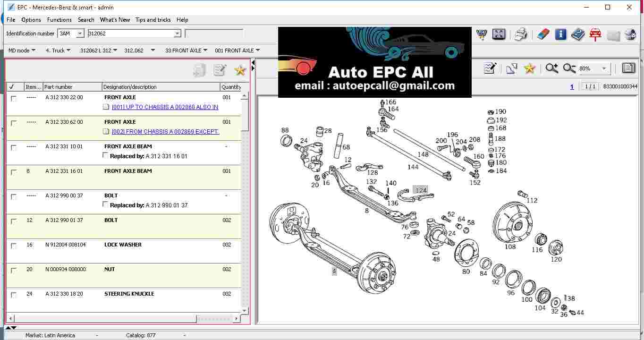
Task: Open the 312062 identification number dropdown
Action: point(178,34)
